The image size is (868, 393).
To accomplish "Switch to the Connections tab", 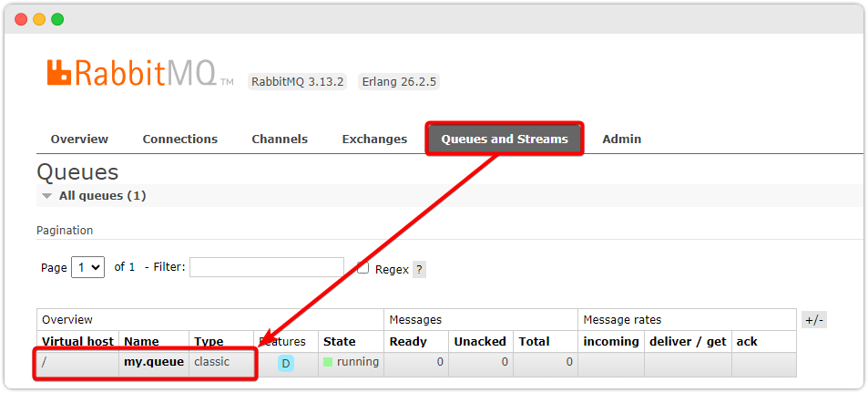I will pos(180,140).
